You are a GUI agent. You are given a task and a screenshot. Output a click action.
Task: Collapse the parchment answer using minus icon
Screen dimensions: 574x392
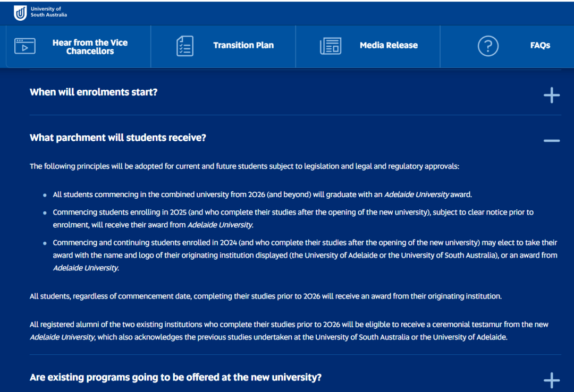point(551,141)
